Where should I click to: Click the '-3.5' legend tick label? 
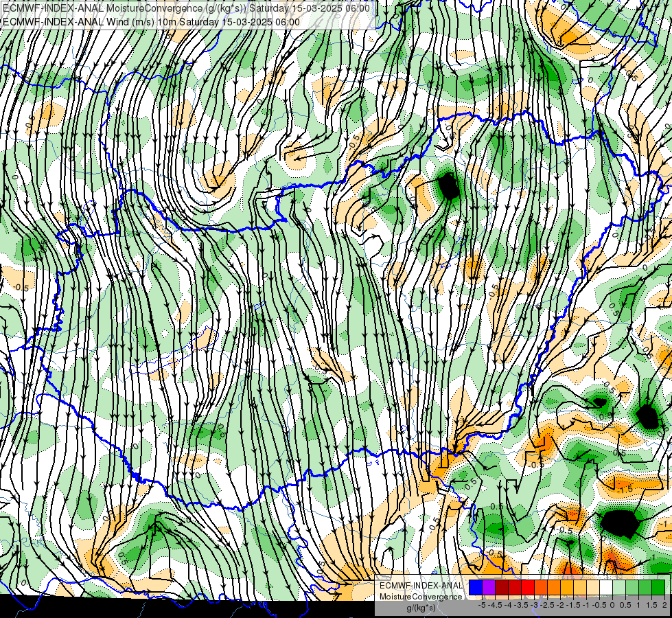pyautogui.click(x=521, y=605)
